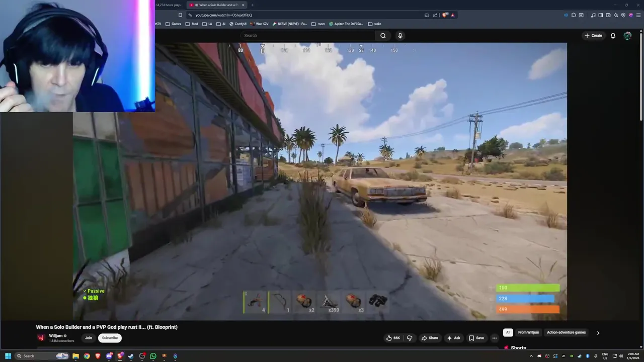Open File Explorer from taskbar
Screen dimensions: 644x362
(75, 356)
